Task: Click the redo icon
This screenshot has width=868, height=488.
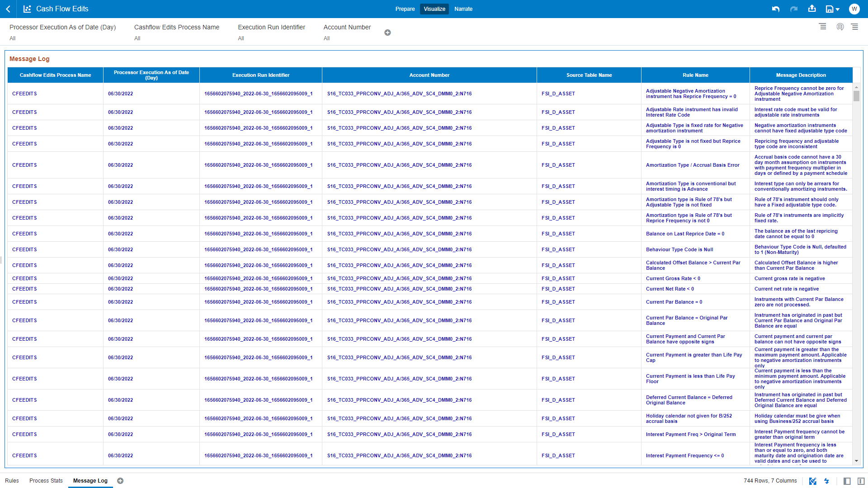Action: [x=793, y=9]
